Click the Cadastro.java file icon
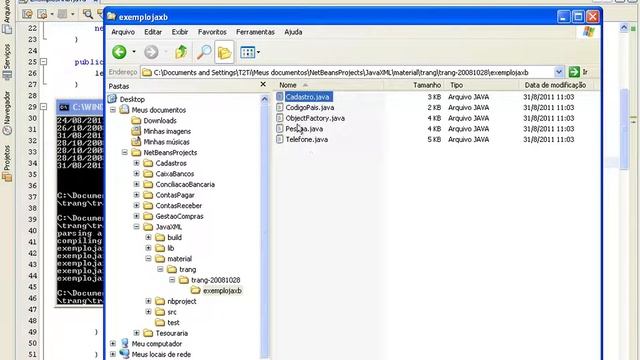Screen dimensions: 640x360 click(x=280, y=96)
